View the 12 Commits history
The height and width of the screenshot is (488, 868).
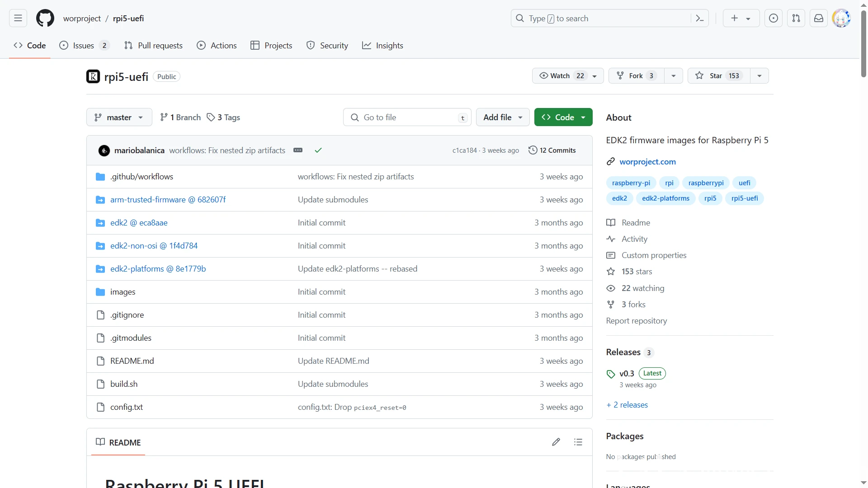[x=552, y=150]
